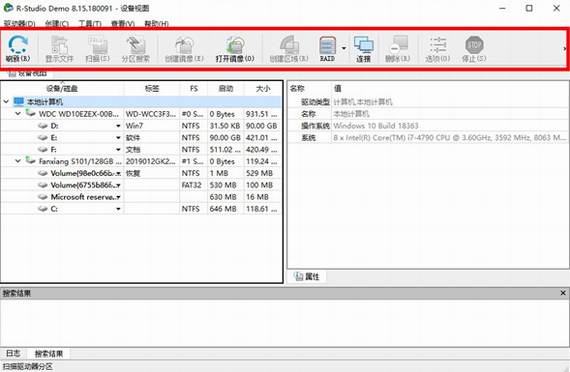This screenshot has height=372, width=570.
Task: Click the Stop (停止) toolbar icon
Action: (474, 48)
